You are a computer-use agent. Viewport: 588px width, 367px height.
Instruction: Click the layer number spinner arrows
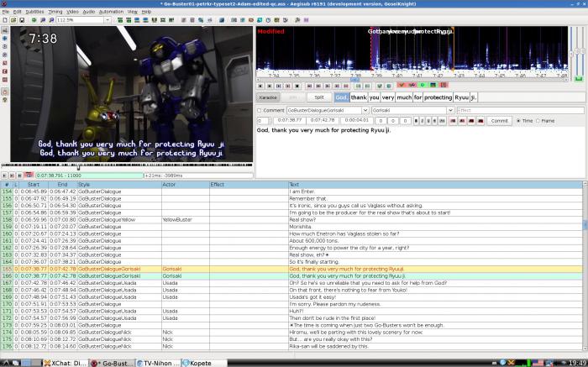(x=270, y=121)
